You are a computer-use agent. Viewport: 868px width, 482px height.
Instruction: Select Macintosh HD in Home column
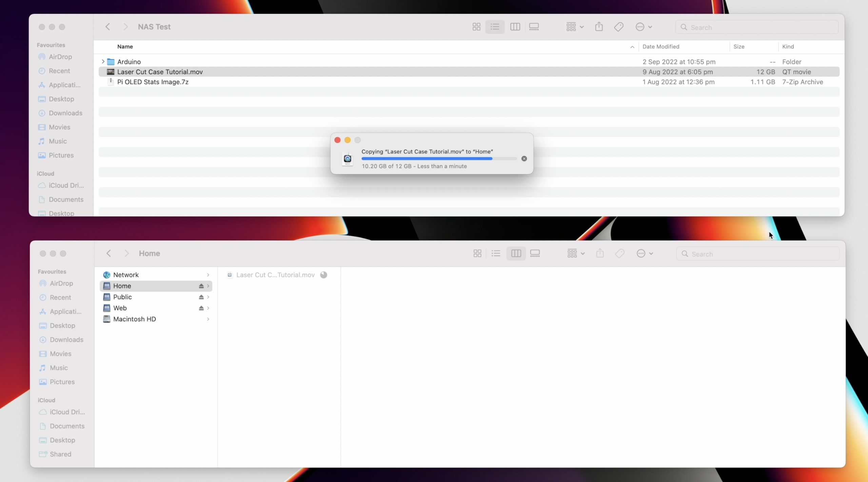(135, 319)
